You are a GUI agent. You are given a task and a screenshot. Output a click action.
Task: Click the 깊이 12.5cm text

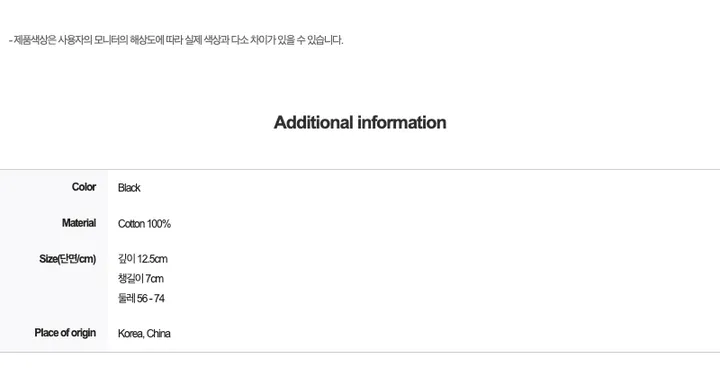tap(143, 259)
